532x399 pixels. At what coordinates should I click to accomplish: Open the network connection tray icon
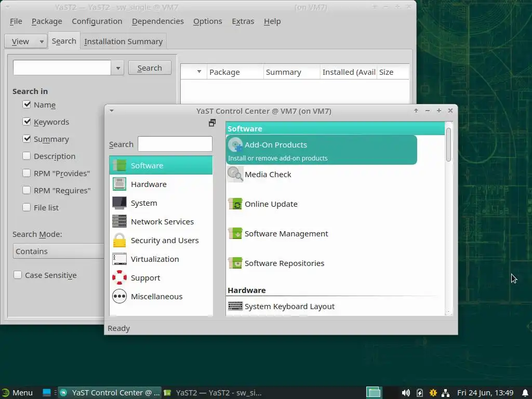pos(445,393)
